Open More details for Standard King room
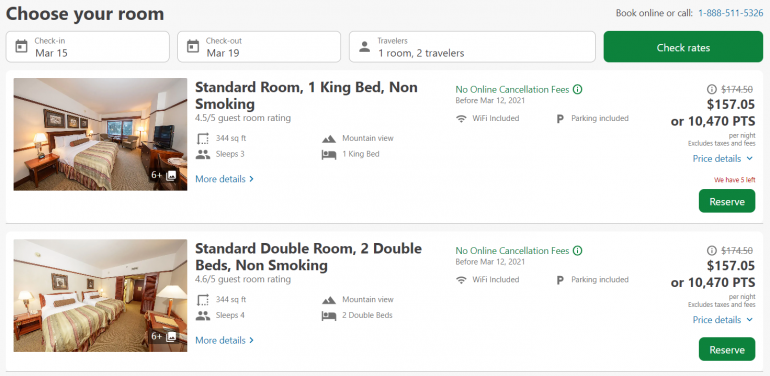Image resolution: width=770 pixels, height=376 pixels. [x=224, y=179]
